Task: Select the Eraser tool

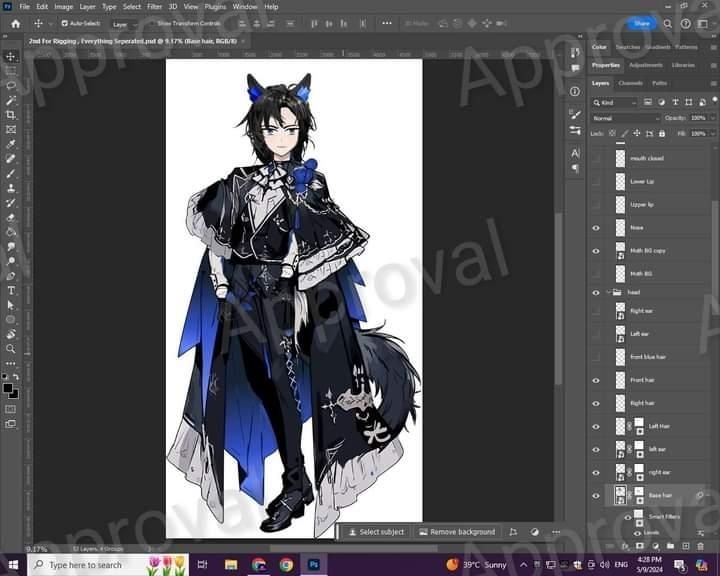Action: pos(11,218)
